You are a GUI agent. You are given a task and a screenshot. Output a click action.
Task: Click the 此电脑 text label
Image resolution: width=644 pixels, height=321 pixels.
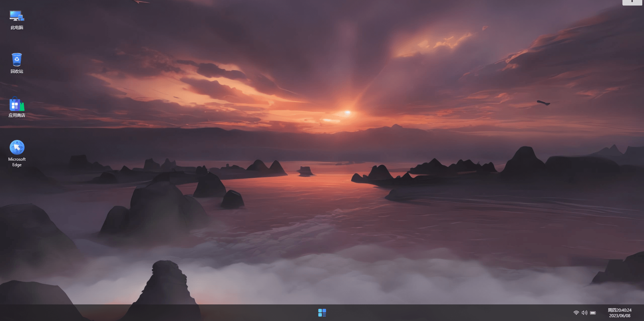point(17,28)
